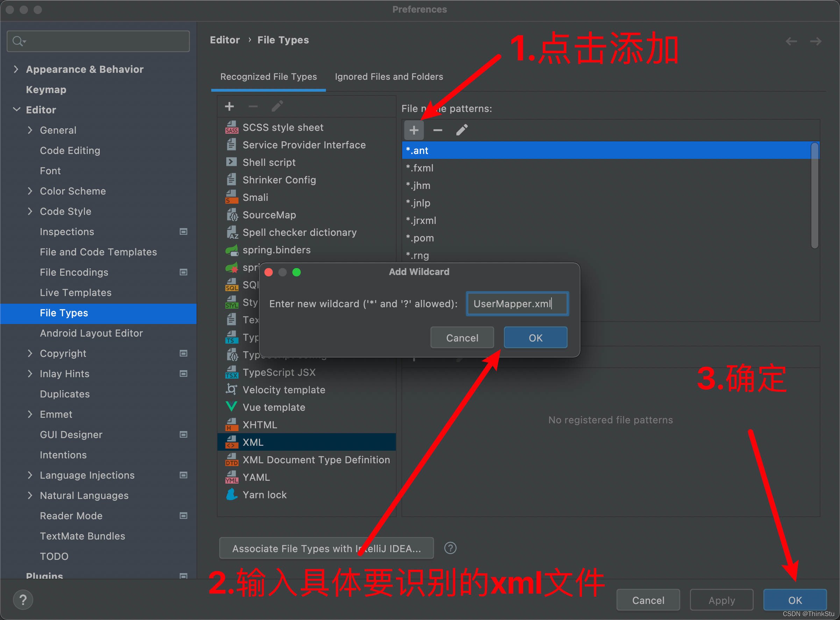The image size is (840, 620).
Task: Confirm the Add Wildcard dialog with OK
Action: [x=535, y=338]
